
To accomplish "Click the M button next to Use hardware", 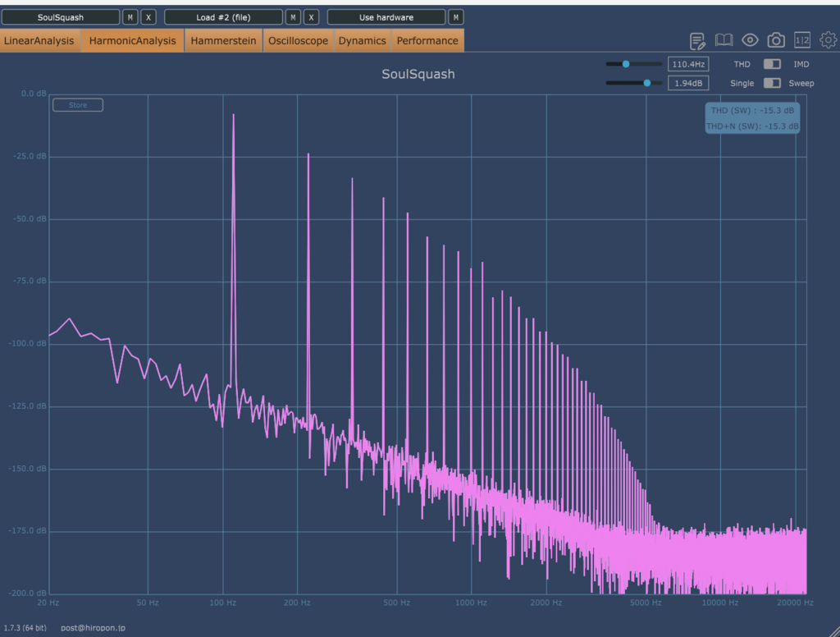I will click(x=456, y=17).
